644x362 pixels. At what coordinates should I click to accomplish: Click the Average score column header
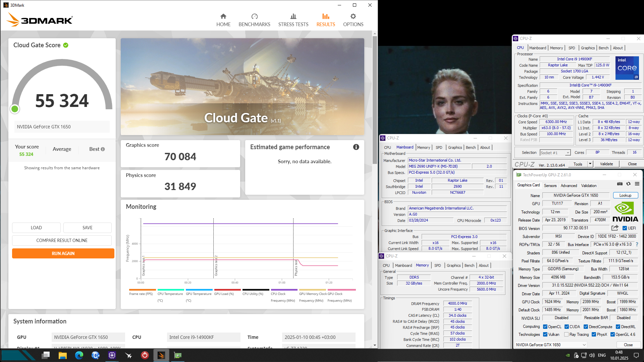point(62,149)
